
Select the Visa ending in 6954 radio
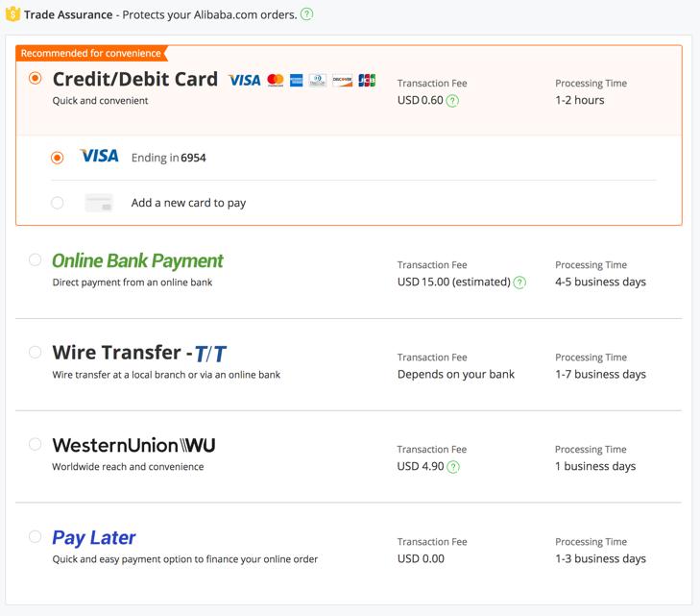58,158
